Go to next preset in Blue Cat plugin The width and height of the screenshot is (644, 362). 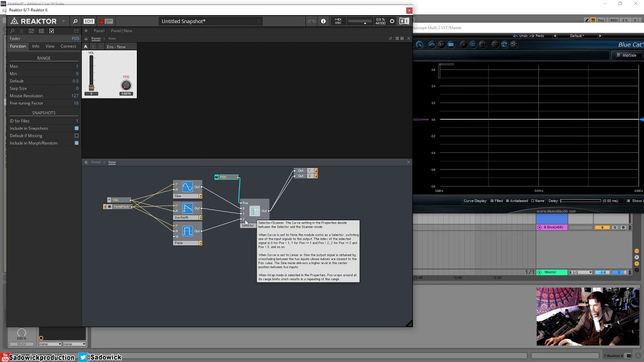(x=600, y=36)
